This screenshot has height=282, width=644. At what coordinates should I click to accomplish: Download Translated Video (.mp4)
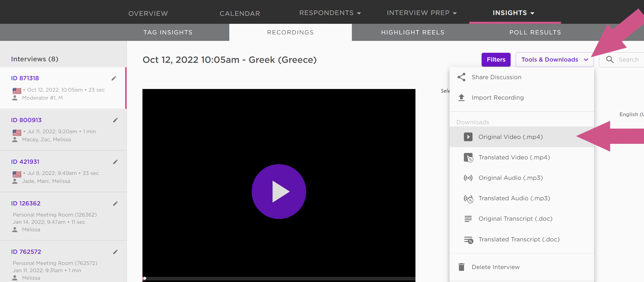tap(522, 157)
